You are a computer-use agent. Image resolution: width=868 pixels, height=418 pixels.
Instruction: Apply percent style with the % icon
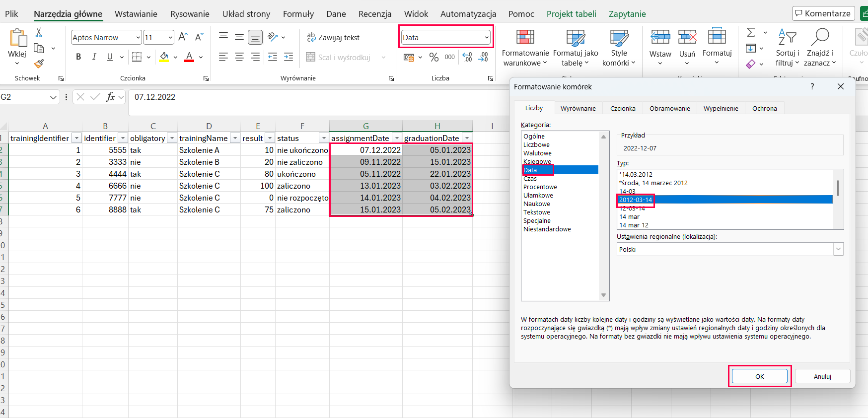pyautogui.click(x=434, y=57)
